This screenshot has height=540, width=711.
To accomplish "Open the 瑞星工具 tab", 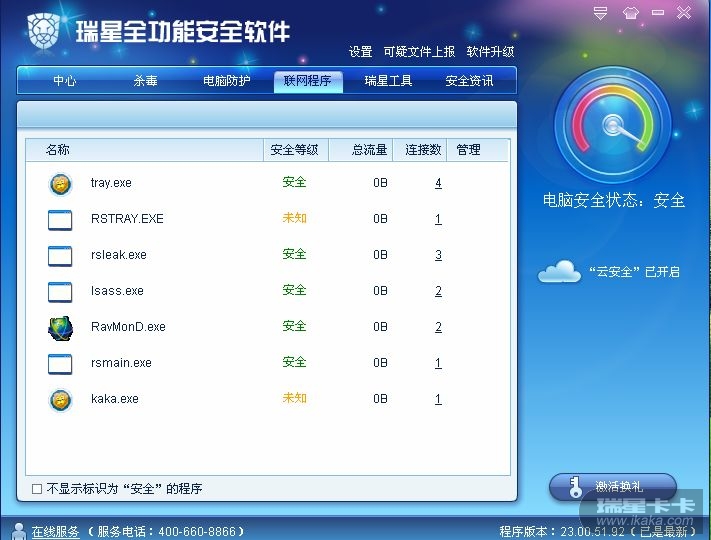I will click(x=388, y=81).
